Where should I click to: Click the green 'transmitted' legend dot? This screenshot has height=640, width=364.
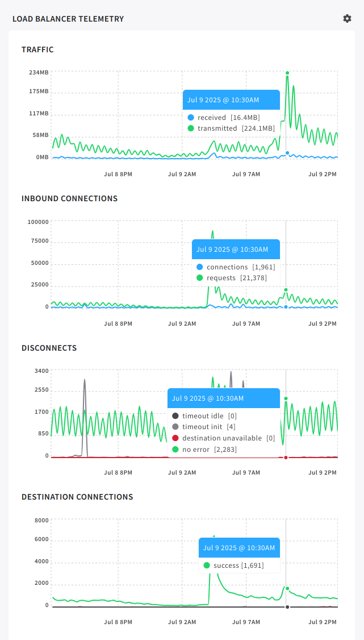point(191,128)
